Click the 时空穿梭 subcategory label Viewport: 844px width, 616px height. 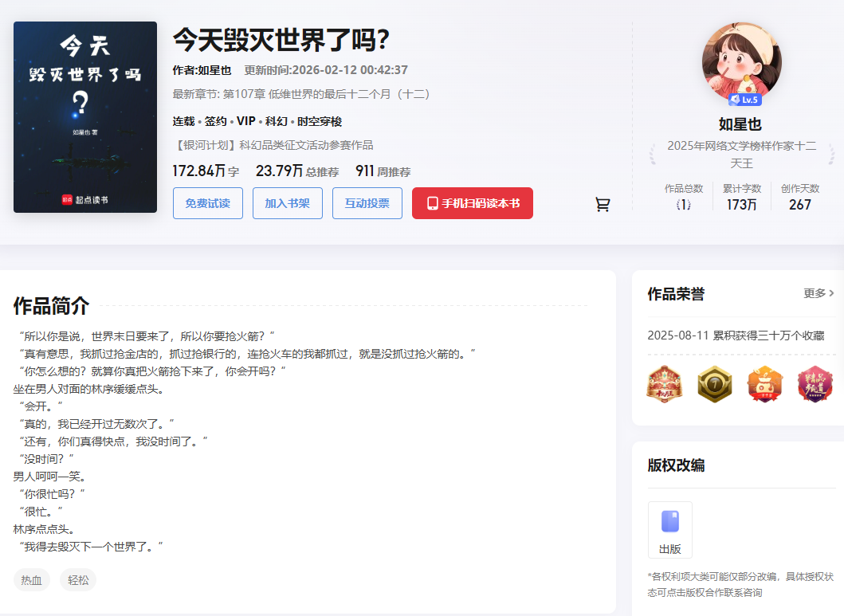coord(320,122)
